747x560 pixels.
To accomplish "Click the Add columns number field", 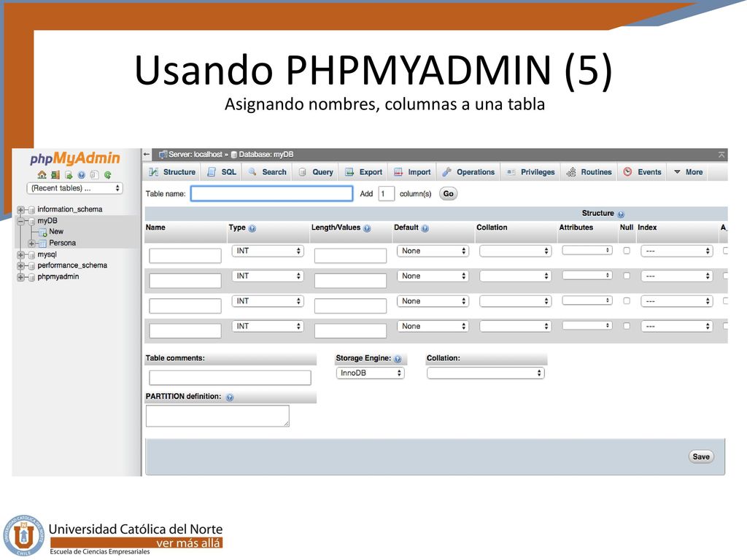I will [387, 194].
